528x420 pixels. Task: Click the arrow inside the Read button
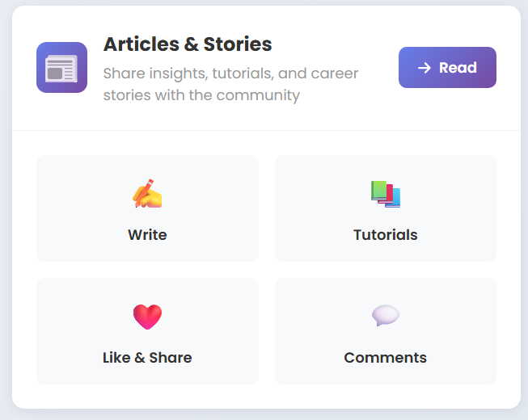coord(424,68)
